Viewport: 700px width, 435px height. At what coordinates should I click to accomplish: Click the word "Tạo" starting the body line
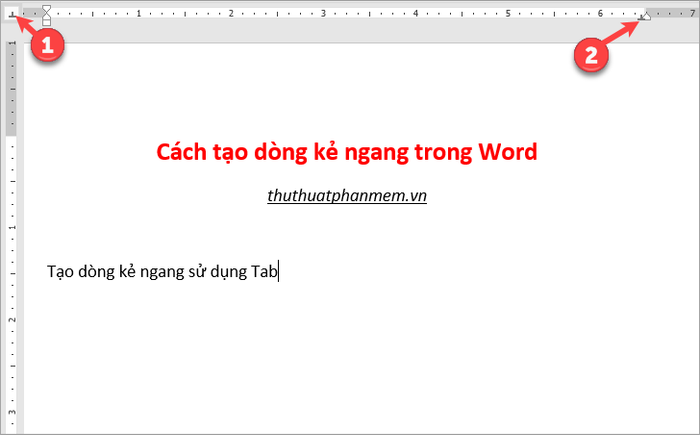[x=60, y=271]
